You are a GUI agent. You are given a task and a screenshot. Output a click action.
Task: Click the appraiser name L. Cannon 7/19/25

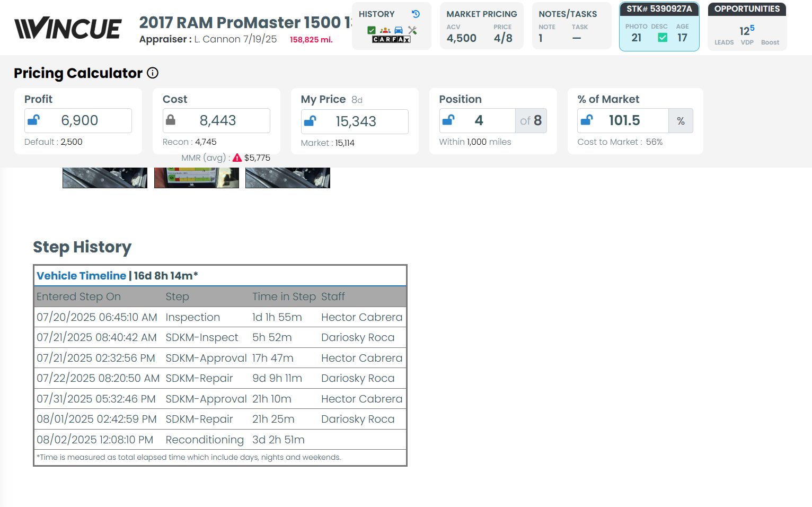(x=235, y=39)
